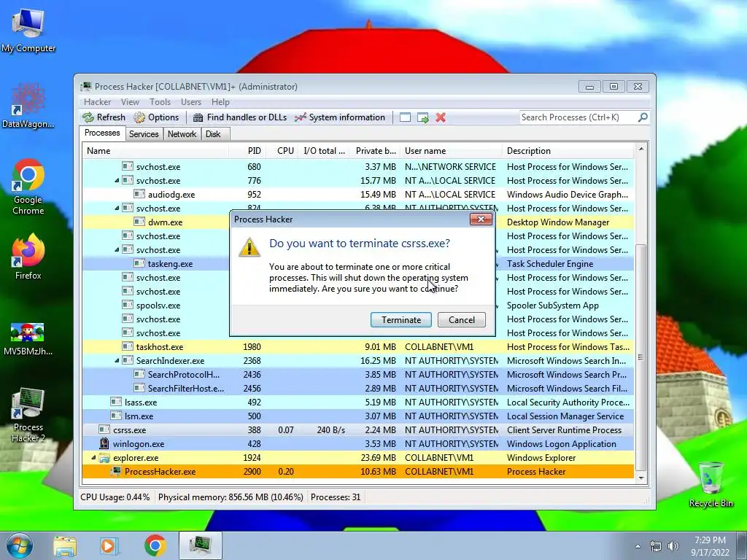Open the Users menu

(191, 102)
